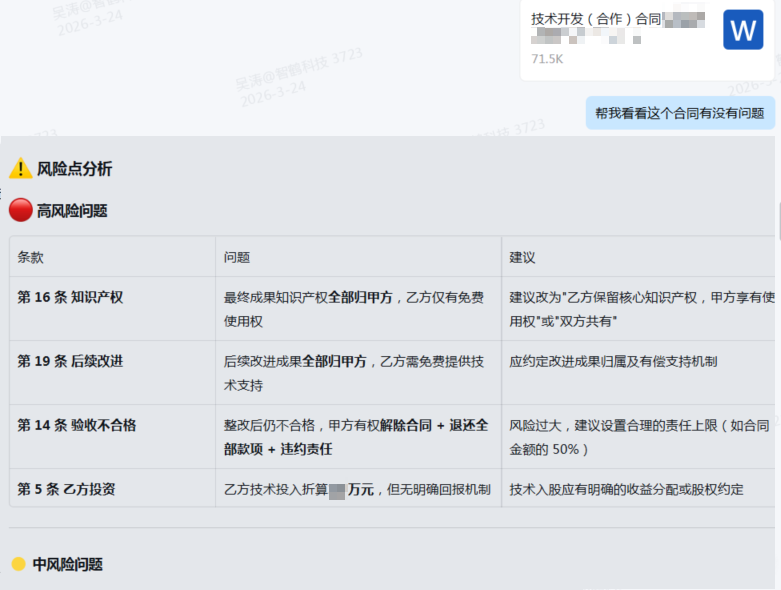The width and height of the screenshot is (781, 590).
Task: Click the 问题 column header
Action: [237, 257]
